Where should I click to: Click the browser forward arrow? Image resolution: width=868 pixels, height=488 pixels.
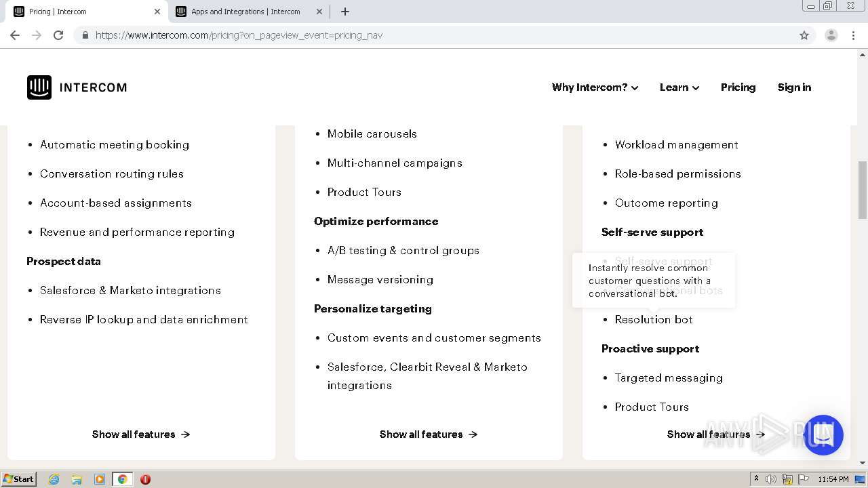37,35
